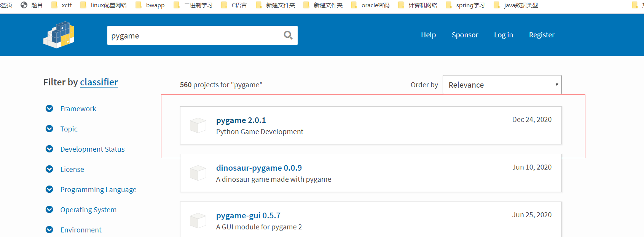Image resolution: width=644 pixels, height=237 pixels.
Task: Click the pygame 2.0.1 package cube icon
Action: coord(198,125)
